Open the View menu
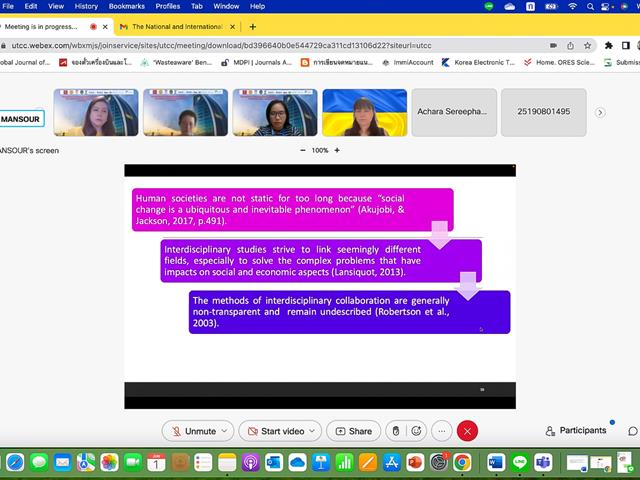Viewport: 640px width, 480px height. pyautogui.click(x=56, y=6)
